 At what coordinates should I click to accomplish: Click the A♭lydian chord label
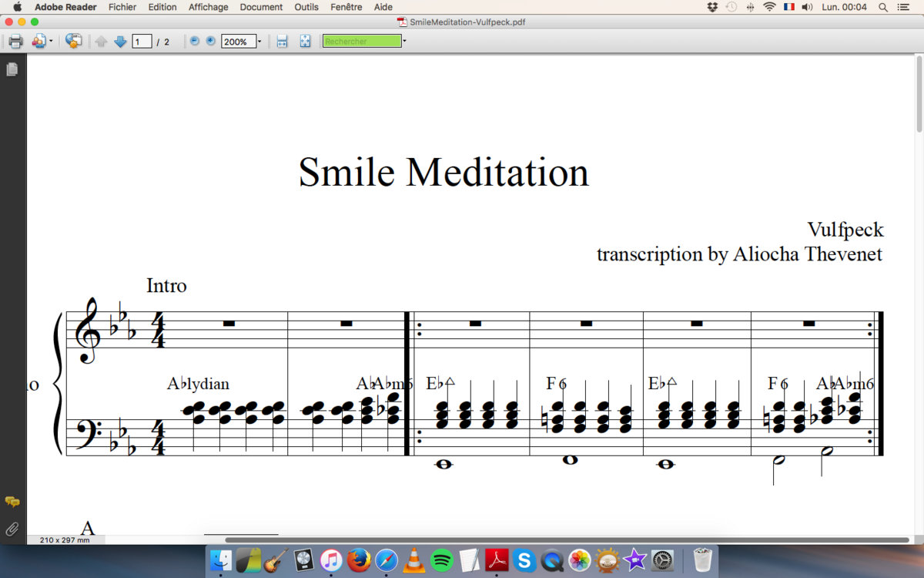tap(198, 383)
